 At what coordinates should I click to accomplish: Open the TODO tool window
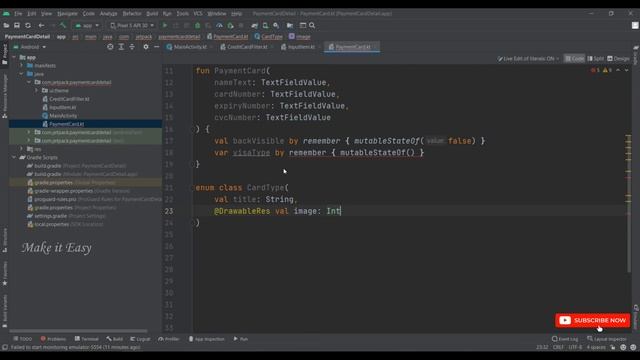(22, 339)
